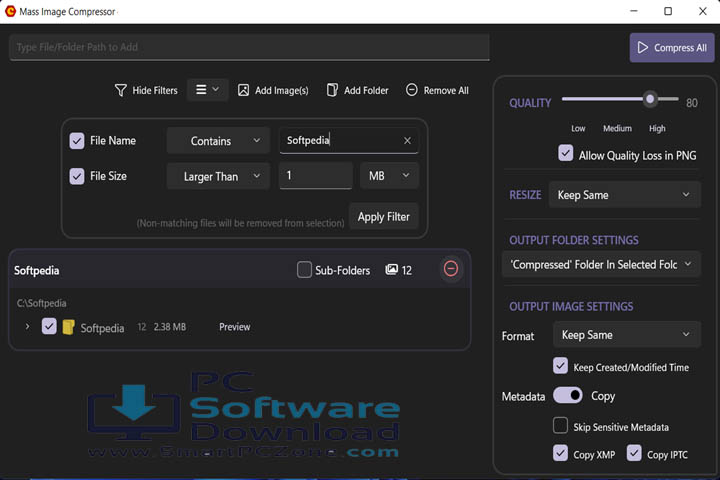Select the High quality preset

[657, 128]
